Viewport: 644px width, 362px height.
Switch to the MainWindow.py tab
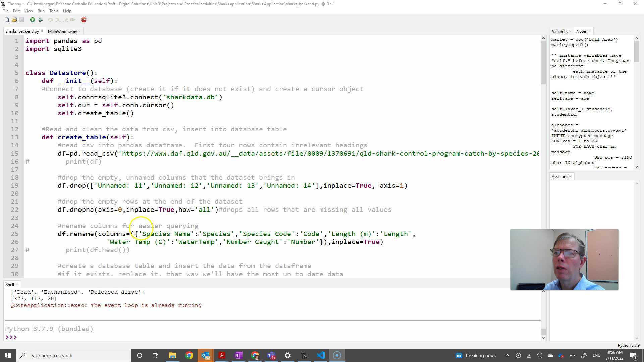[x=63, y=31]
